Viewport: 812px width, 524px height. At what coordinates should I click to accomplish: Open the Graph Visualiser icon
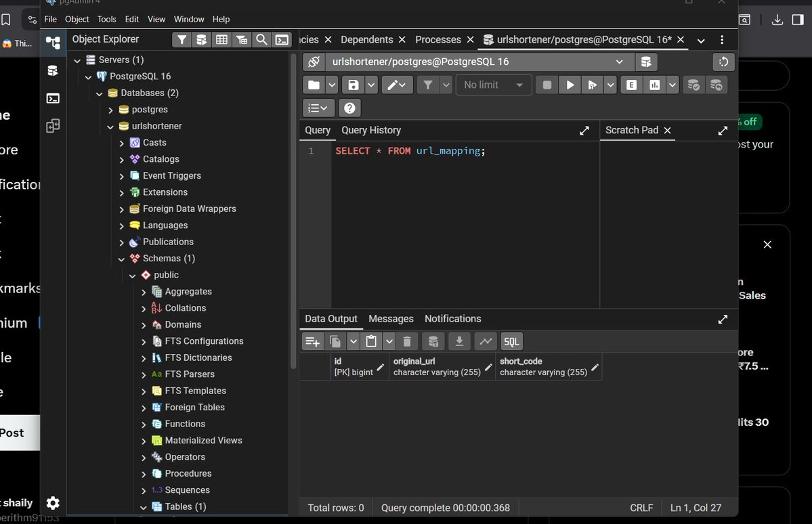(x=485, y=341)
